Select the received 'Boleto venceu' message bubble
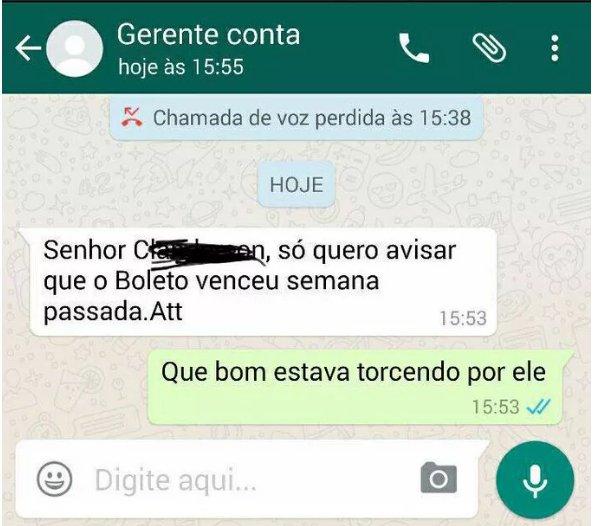The image size is (594, 526). pyautogui.click(x=263, y=282)
